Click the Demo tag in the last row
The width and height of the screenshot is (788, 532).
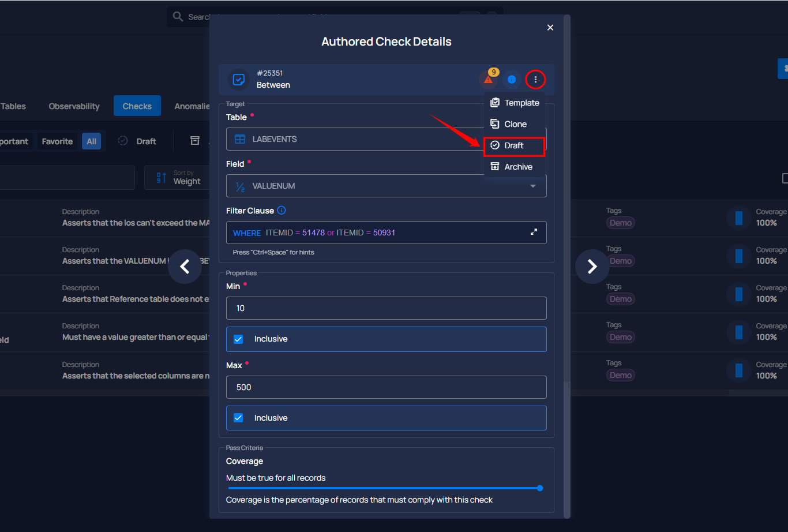pos(621,375)
